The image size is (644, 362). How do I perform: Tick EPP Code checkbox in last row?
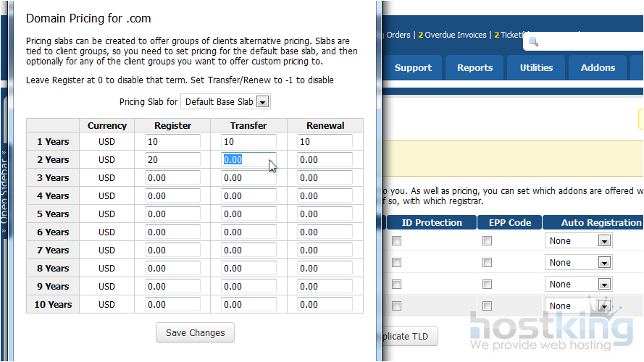click(487, 306)
